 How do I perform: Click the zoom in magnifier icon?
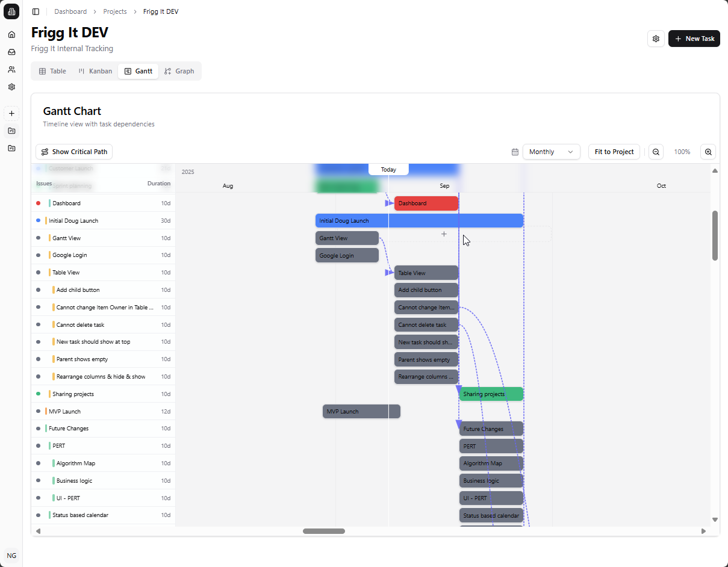708,152
